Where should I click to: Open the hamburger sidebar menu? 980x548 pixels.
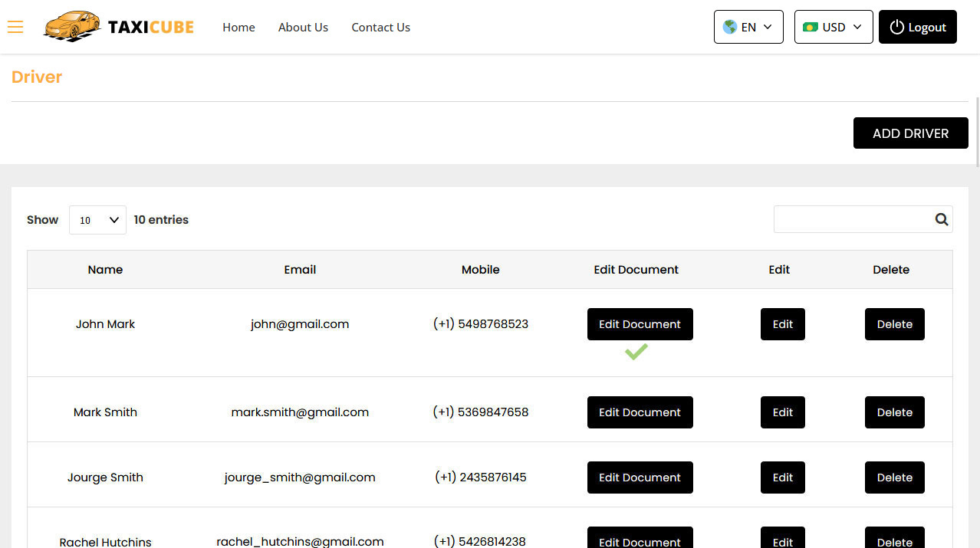(x=15, y=28)
